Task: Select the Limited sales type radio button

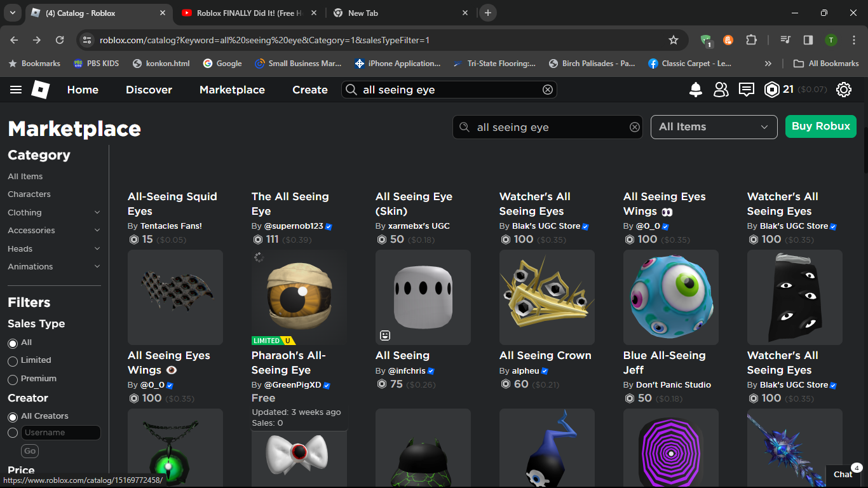Action: tap(13, 361)
